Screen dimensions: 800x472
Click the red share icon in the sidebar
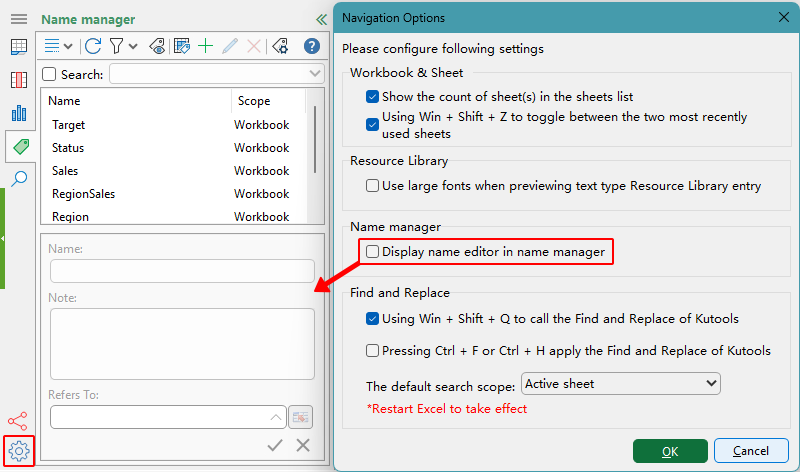point(18,421)
